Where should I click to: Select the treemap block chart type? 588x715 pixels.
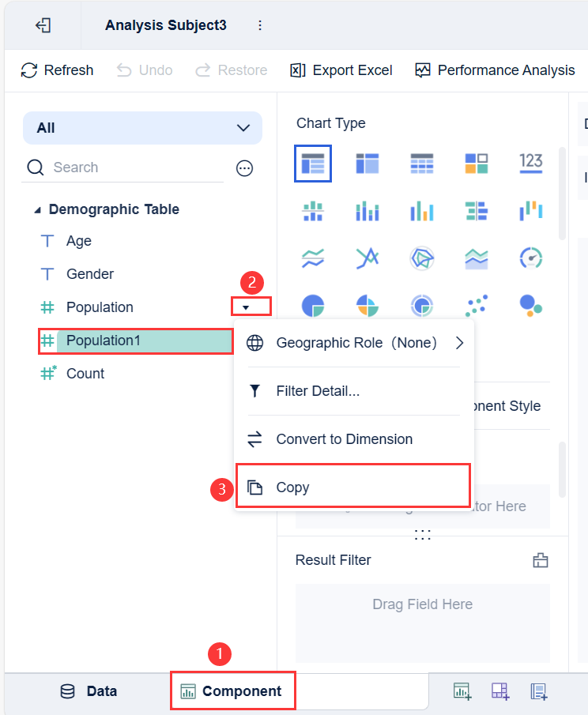477,164
